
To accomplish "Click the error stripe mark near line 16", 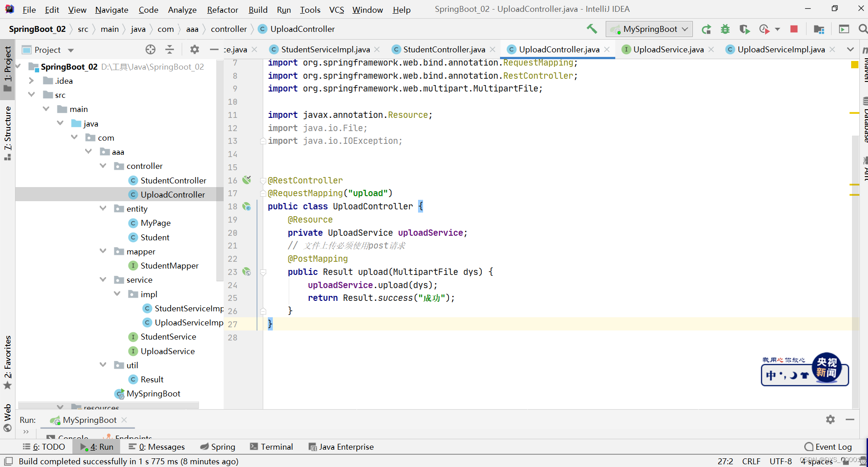I will [854, 184].
